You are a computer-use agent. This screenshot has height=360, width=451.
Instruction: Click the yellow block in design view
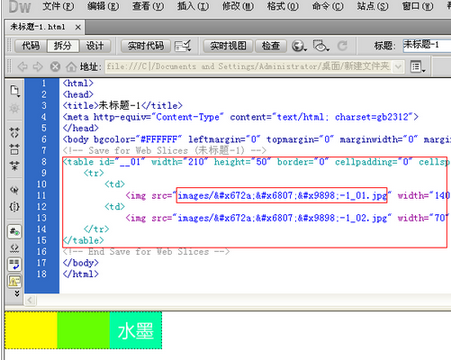click(31, 330)
